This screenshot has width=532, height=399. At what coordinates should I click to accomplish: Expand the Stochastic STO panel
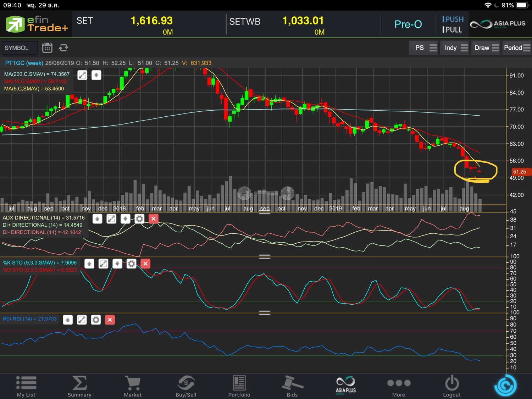[x=103, y=264]
